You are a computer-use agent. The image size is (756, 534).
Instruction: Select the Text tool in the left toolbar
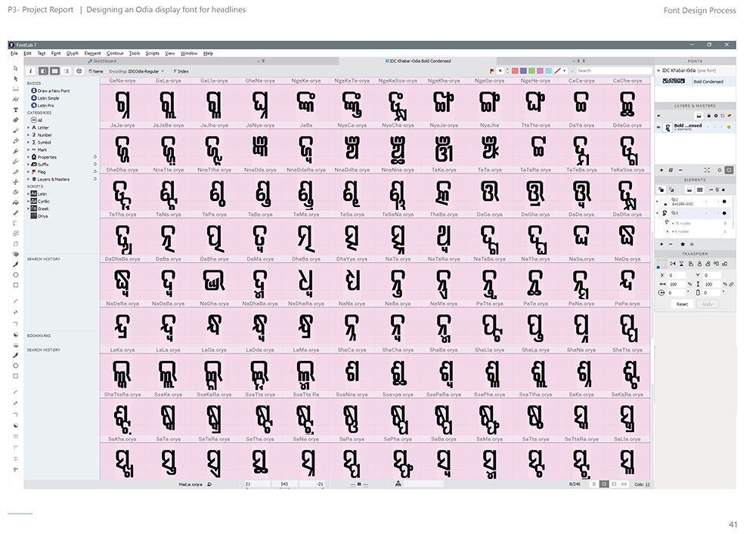(15, 110)
